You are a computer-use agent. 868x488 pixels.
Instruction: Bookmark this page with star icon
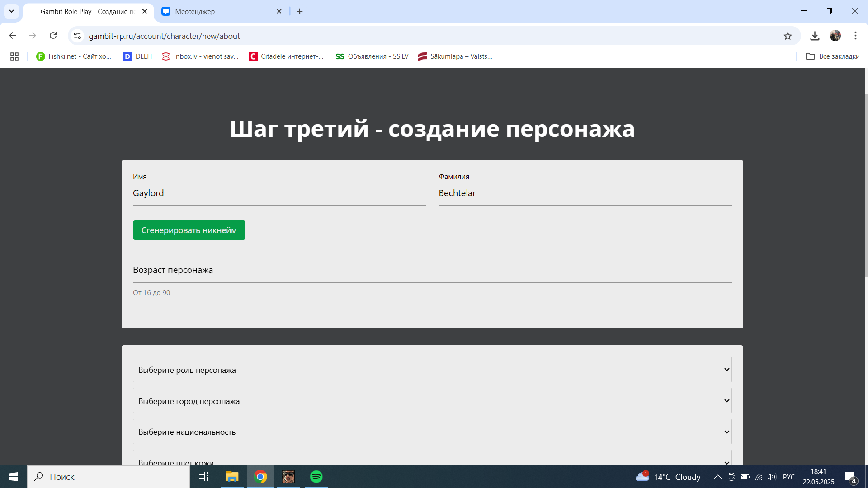point(788,36)
